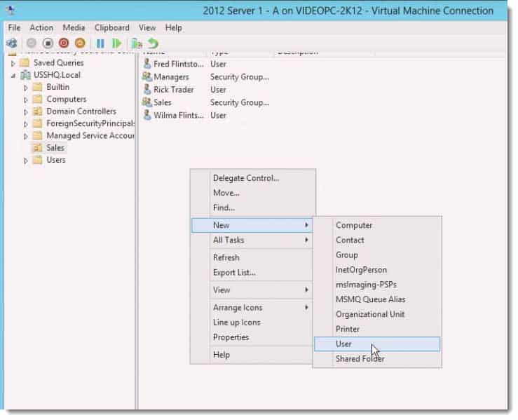518x420 pixels.
Task: Click the Turn Off (stop) toolbar icon
Action: coord(48,43)
